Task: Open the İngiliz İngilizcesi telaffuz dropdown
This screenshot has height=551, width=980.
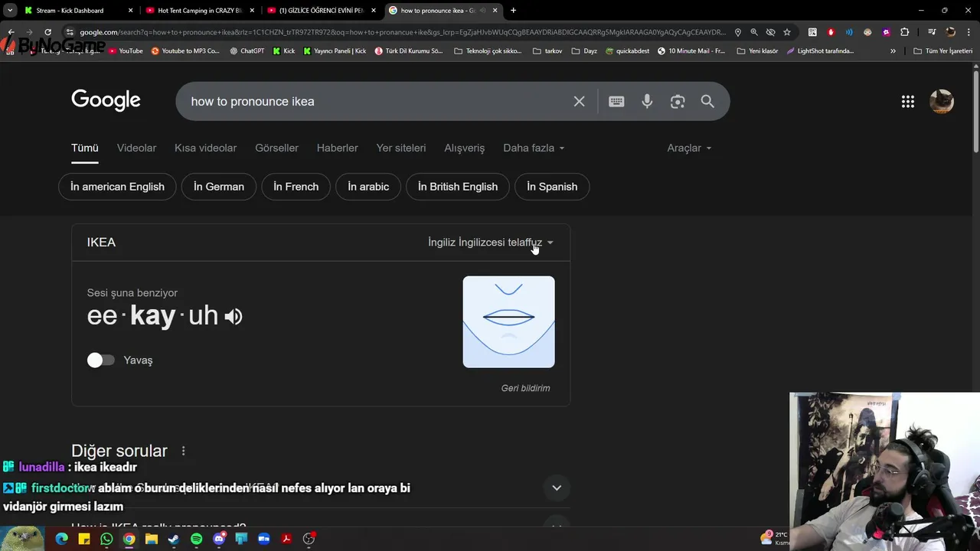Action: 491,242
